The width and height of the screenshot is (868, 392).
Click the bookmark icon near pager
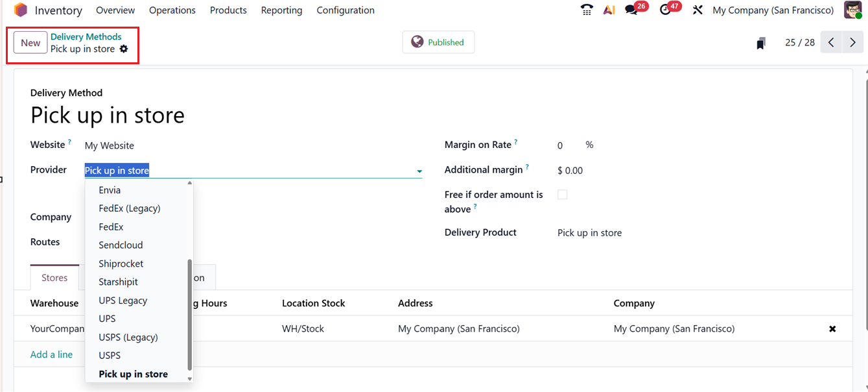761,43
